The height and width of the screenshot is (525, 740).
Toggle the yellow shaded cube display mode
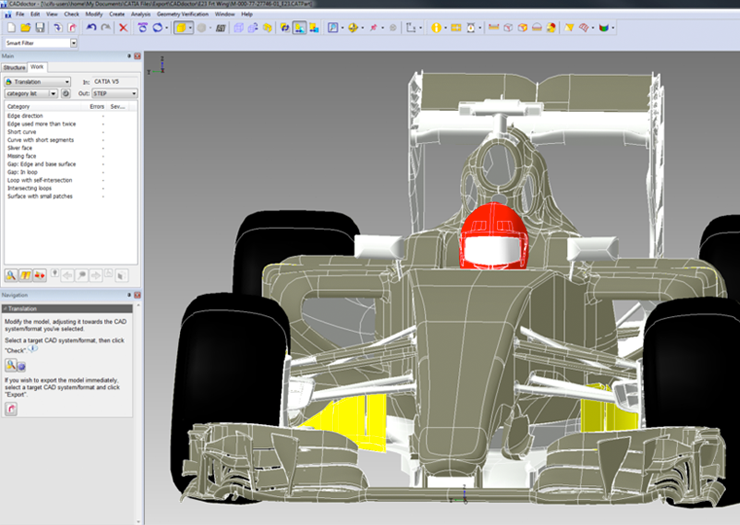pos(181,28)
